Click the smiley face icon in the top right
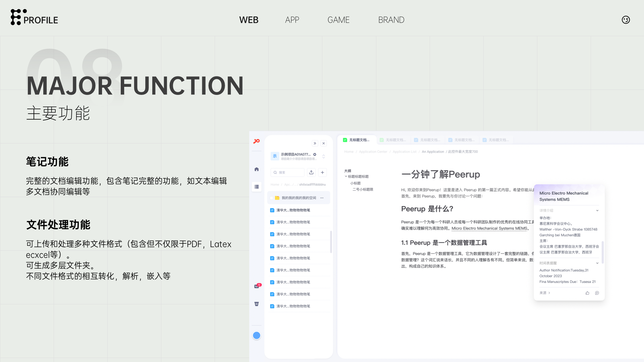Image resolution: width=644 pixels, height=362 pixels. point(626,20)
